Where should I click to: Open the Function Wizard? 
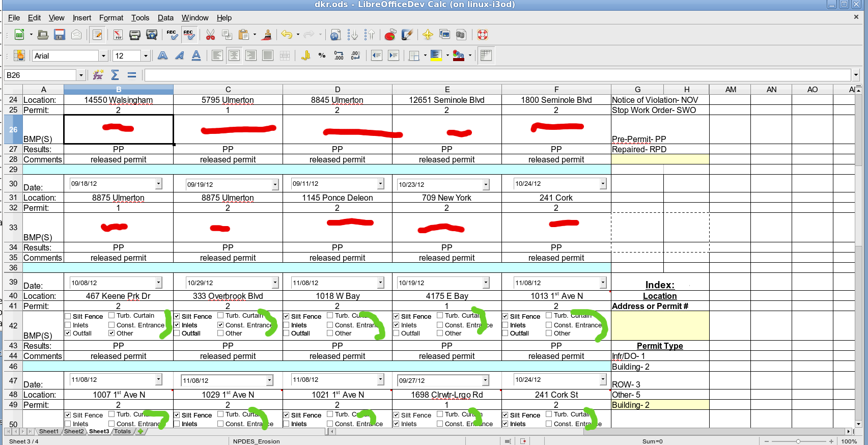(x=98, y=75)
